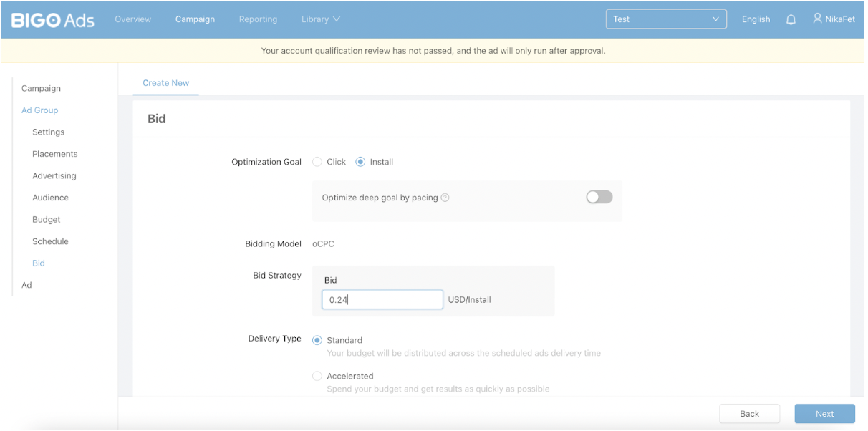The image size is (868, 431).
Task: Select the Install optimization goal
Action: click(360, 162)
